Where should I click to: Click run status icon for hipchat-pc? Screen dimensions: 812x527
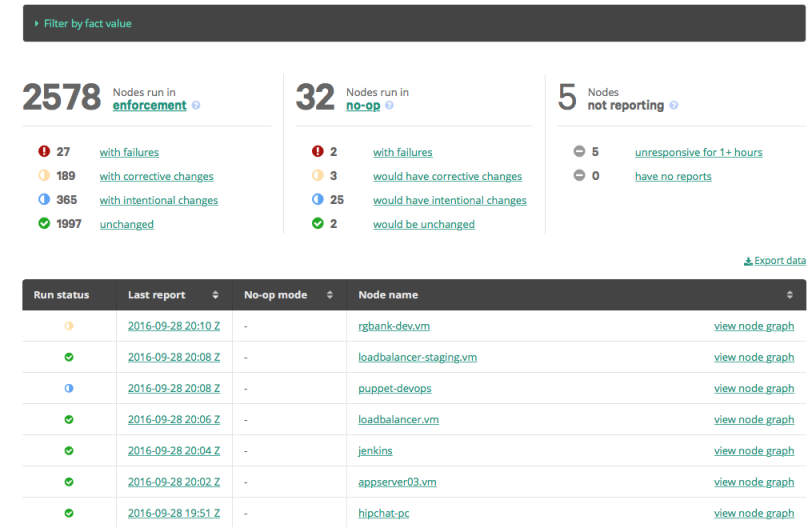coord(69,513)
